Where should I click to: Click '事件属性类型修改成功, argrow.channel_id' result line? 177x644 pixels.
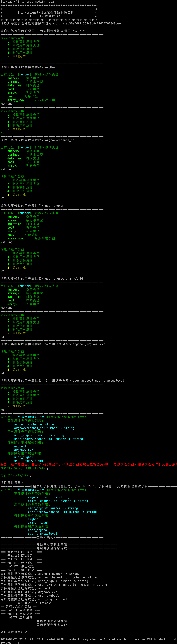pos(49,577)
